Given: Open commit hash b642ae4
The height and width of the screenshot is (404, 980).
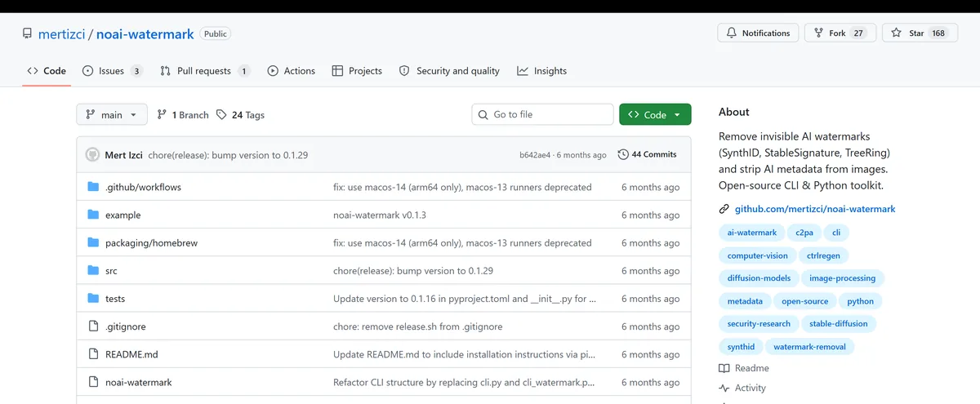Looking at the screenshot, I should tap(535, 155).
